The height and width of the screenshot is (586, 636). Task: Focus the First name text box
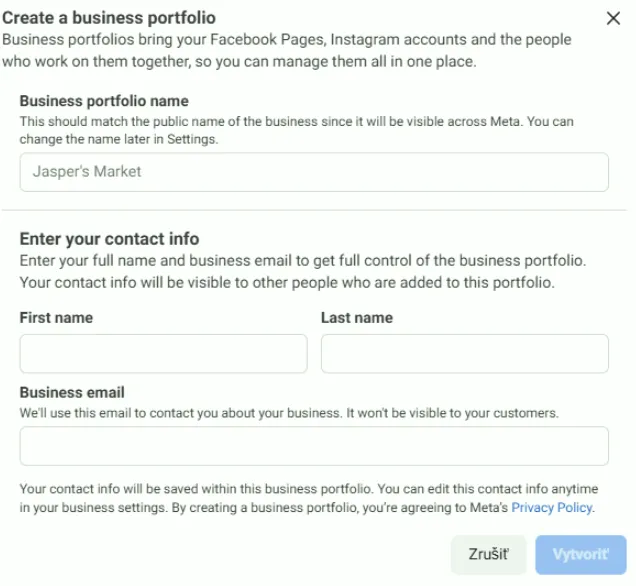[163, 353]
